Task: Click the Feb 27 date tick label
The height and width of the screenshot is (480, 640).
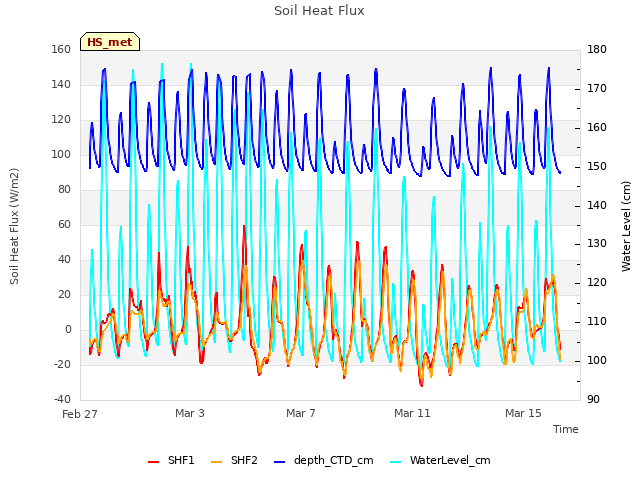Action: 80,414
